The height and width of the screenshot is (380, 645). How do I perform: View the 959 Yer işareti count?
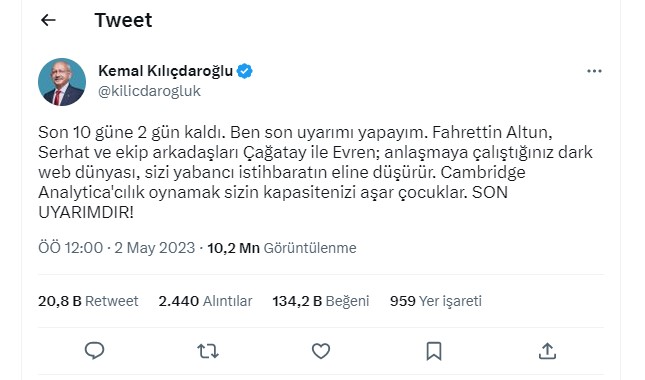[436, 301]
